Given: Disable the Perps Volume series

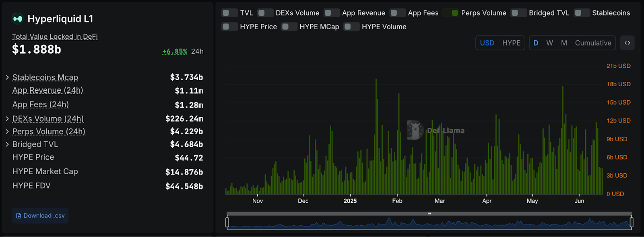Looking at the screenshot, I should [451, 13].
